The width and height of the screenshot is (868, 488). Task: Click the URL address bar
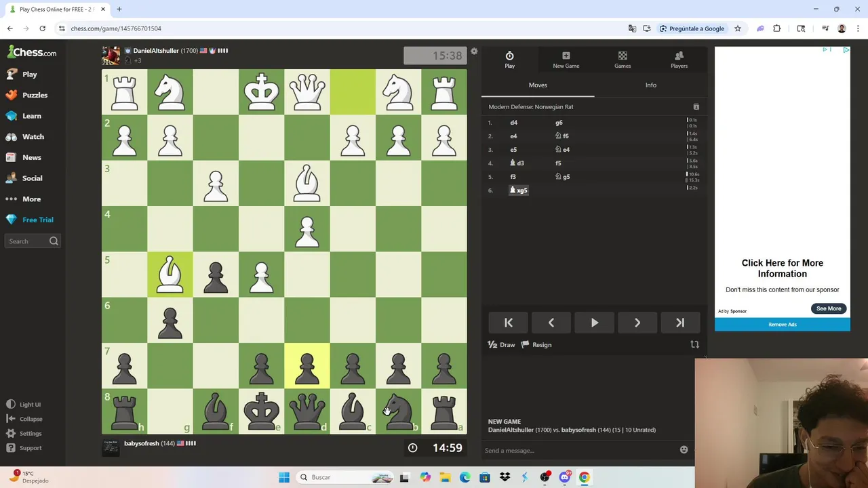pos(339,28)
